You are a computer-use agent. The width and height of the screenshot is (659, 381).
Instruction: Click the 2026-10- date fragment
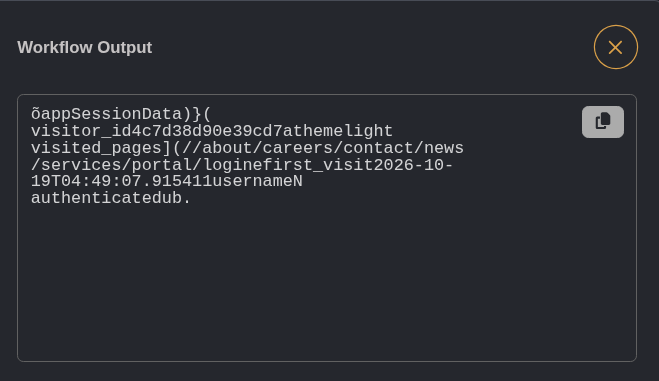414,165
